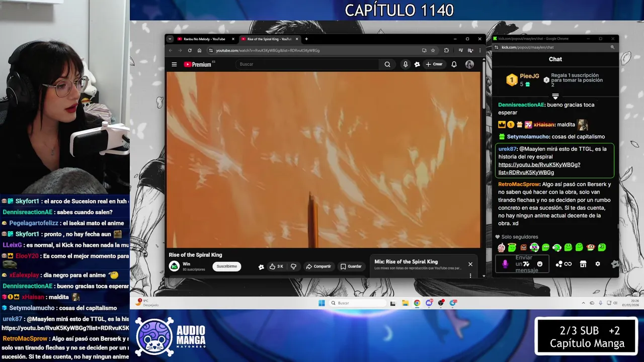Click Solo seguidores label in chat
The image size is (644, 362).
[520, 237]
